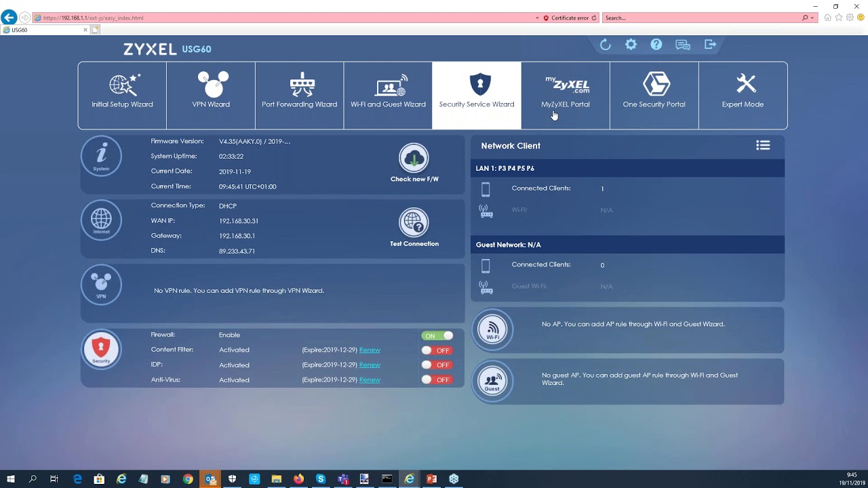
Task: Enable the Anti-Virus toggle
Action: coord(437,380)
